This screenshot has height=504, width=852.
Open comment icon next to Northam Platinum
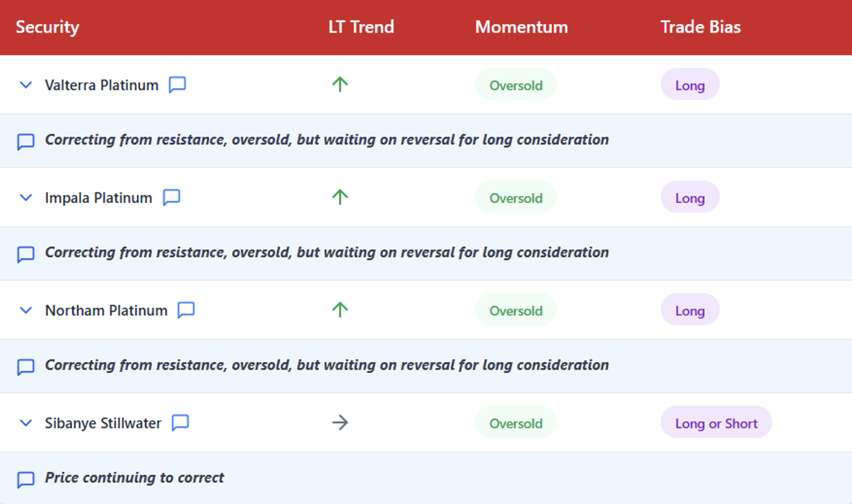click(186, 310)
